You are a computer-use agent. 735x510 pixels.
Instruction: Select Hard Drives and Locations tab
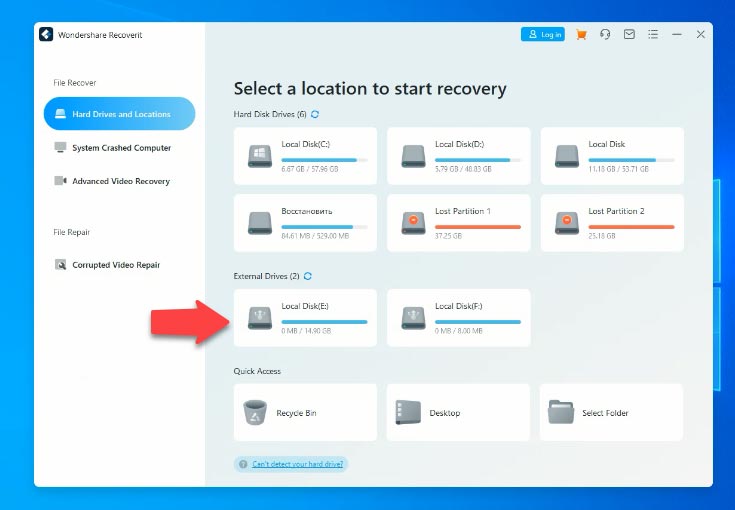click(120, 113)
